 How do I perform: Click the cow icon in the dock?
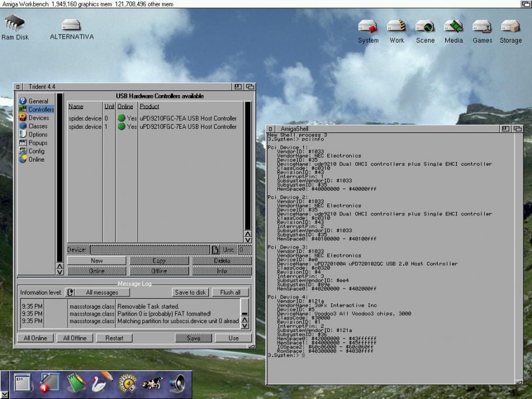151,383
